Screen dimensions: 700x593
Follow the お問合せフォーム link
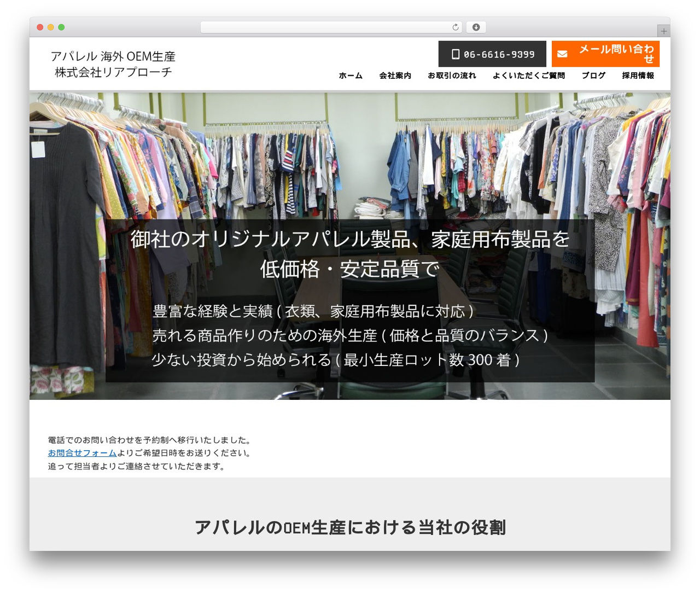coord(82,453)
